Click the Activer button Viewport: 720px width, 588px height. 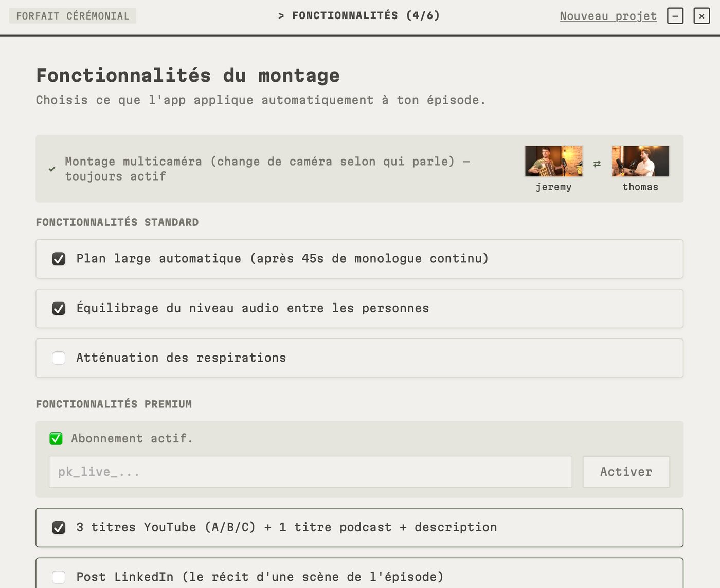[x=626, y=472]
